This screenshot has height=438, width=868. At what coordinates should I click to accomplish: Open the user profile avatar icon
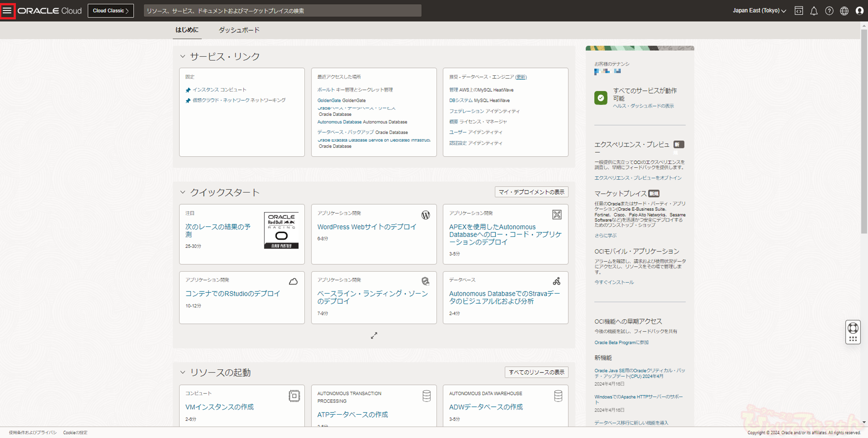coord(859,11)
